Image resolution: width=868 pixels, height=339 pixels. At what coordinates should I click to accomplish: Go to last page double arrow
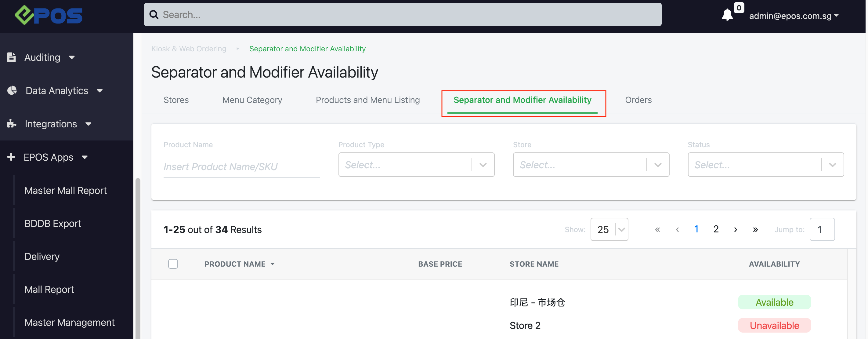[x=755, y=230]
